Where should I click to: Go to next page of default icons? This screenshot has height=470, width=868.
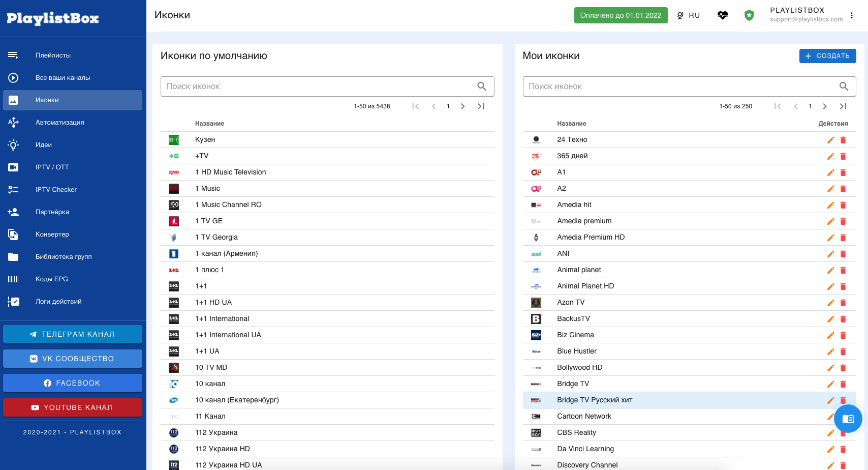(462, 106)
